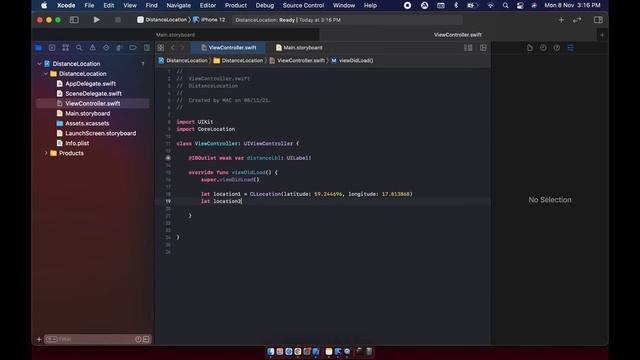Show the Source Control navigator
The image size is (640, 360).
(x=52, y=48)
